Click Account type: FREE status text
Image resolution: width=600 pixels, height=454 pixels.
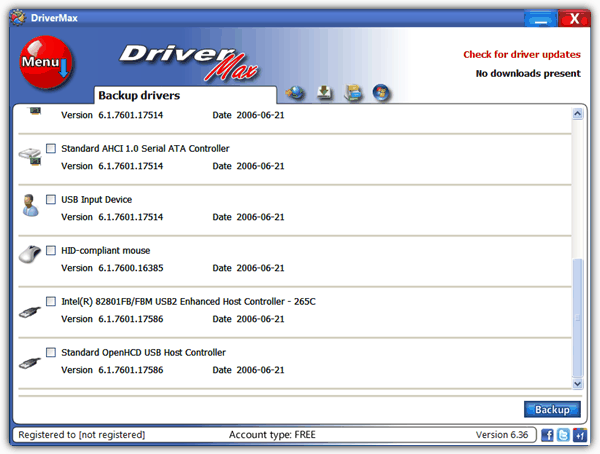click(272, 435)
